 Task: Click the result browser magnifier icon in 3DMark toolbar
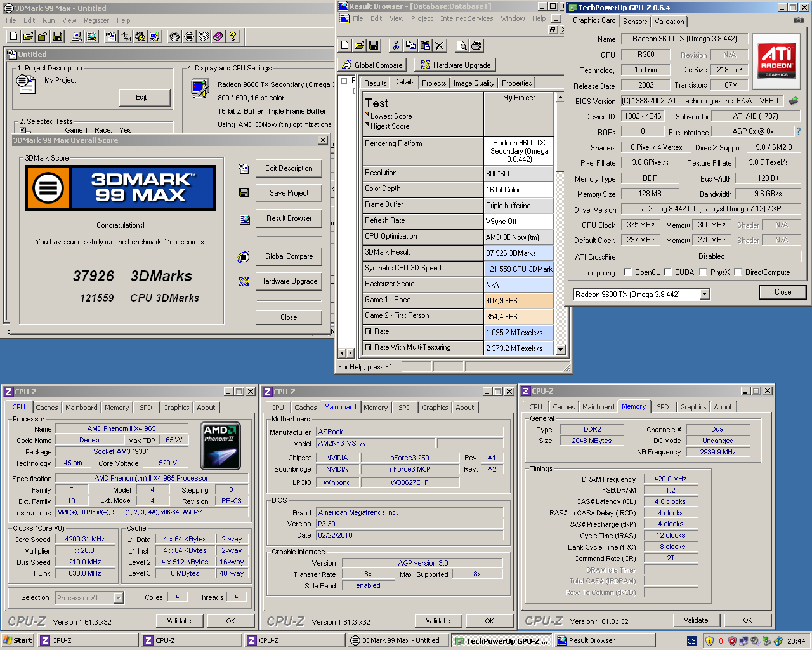(91, 36)
